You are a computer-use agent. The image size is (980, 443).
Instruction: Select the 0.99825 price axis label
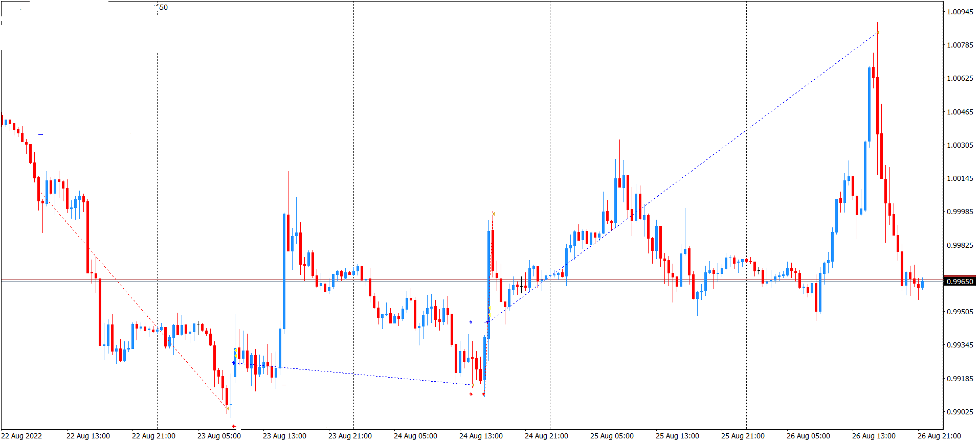(x=960, y=245)
